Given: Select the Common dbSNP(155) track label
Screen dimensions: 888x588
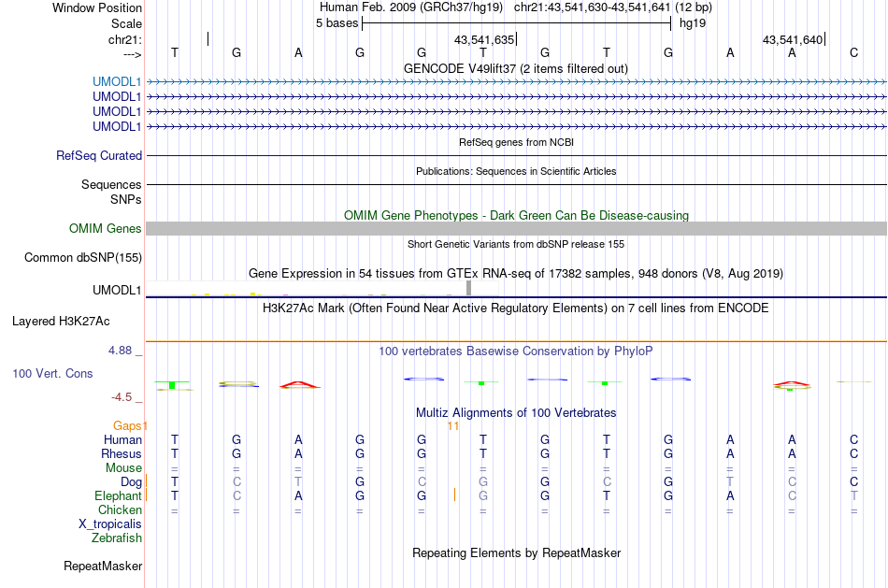Looking at the screenshot, I should coord(83,257).
